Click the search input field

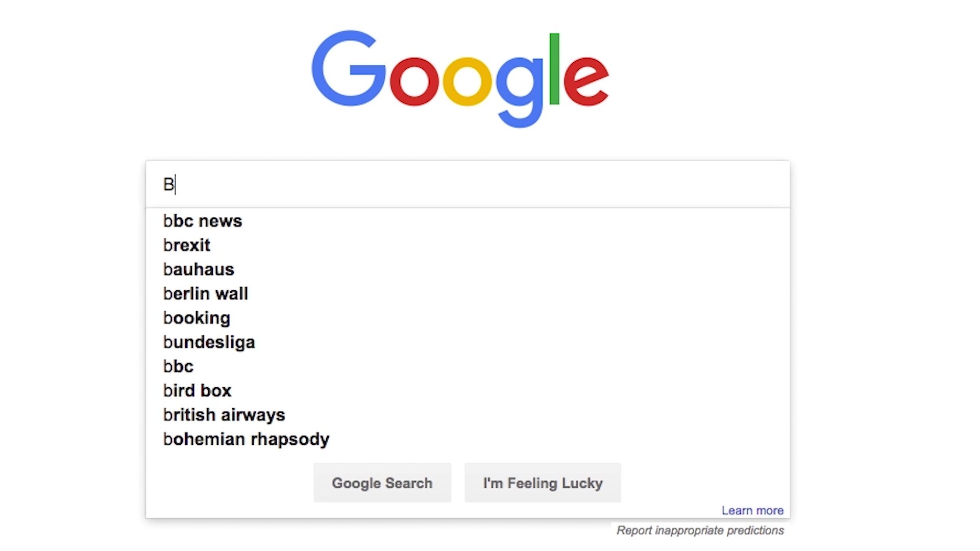coord(467,184)
